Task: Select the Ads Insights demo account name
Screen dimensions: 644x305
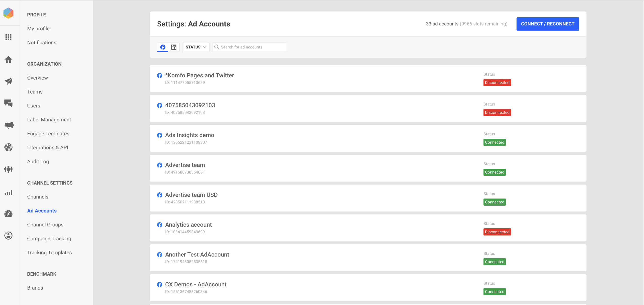Action: (x=189, y=135)
